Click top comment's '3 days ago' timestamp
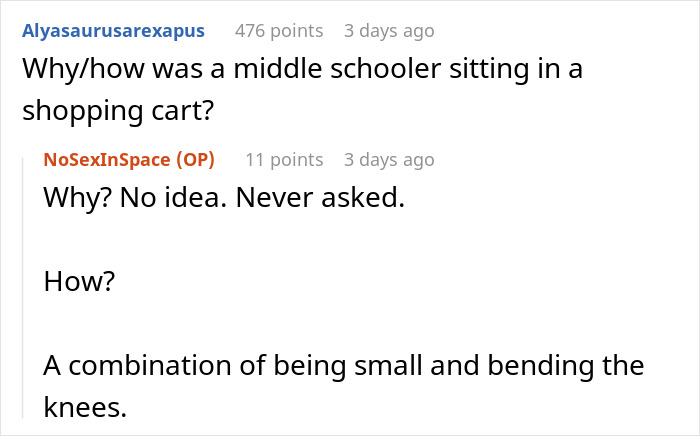This screenshot has width=700, height=436. 389,31
